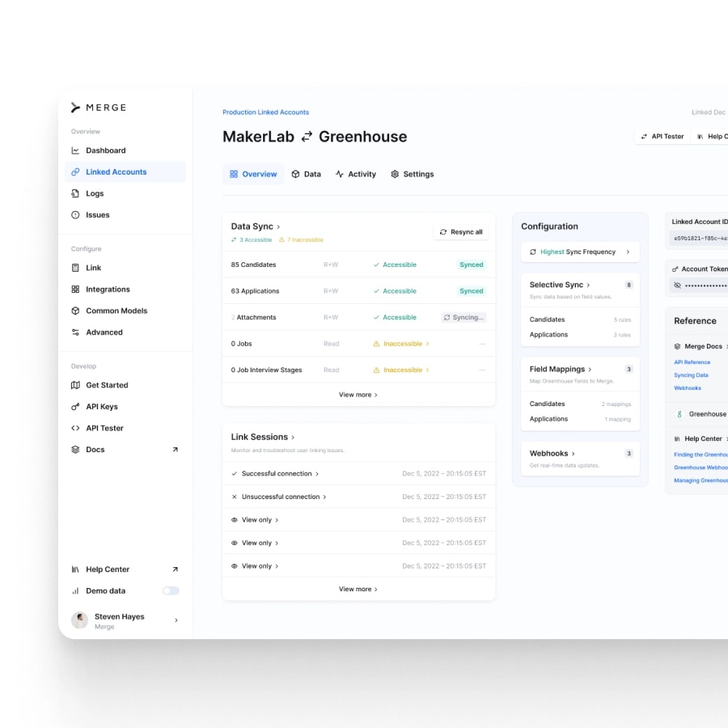Click the API Tester header button
The height and width of the screenshot is (728, 728).
tap(662, 137)
